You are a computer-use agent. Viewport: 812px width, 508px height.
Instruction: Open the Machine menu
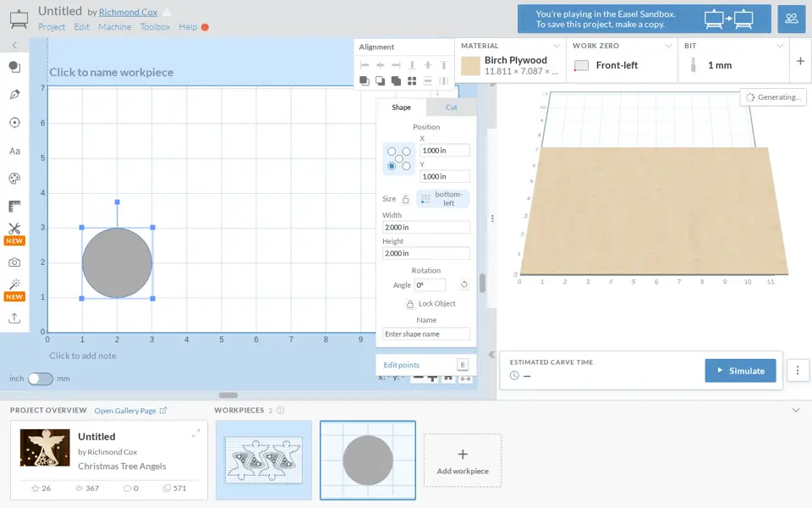[114, 27]
